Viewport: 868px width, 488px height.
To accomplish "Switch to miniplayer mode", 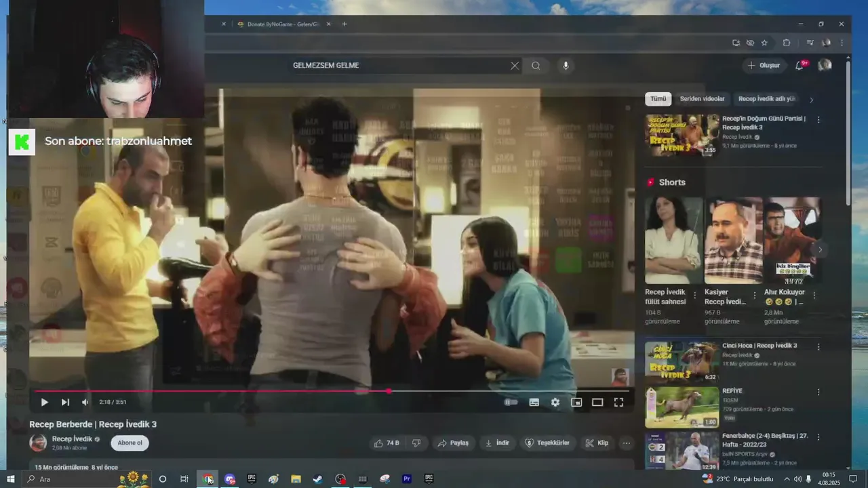I will coord(576,402).
